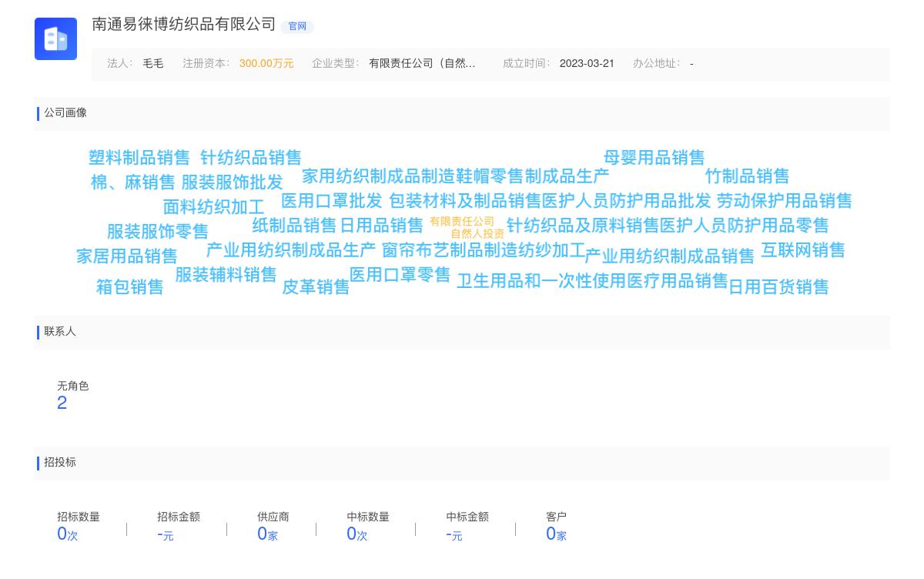The width and height of the screenshot is (924, 579).
Task: Click tag 塑料制品销售
Action: 139,158
